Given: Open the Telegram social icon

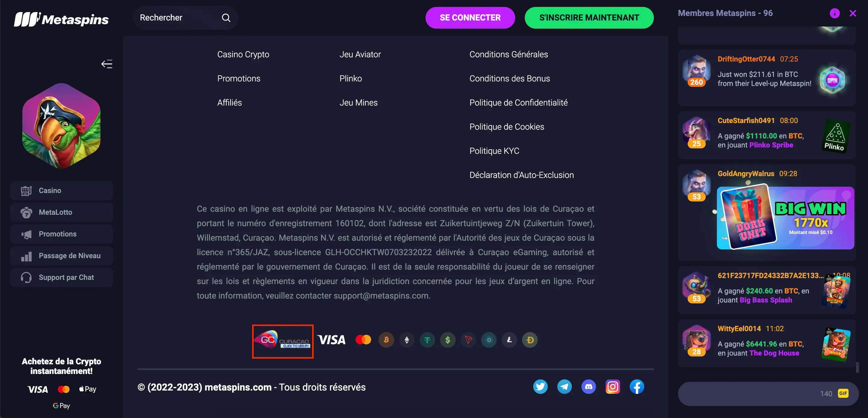Looking at the screenshot, I should [x=564, y=387].
